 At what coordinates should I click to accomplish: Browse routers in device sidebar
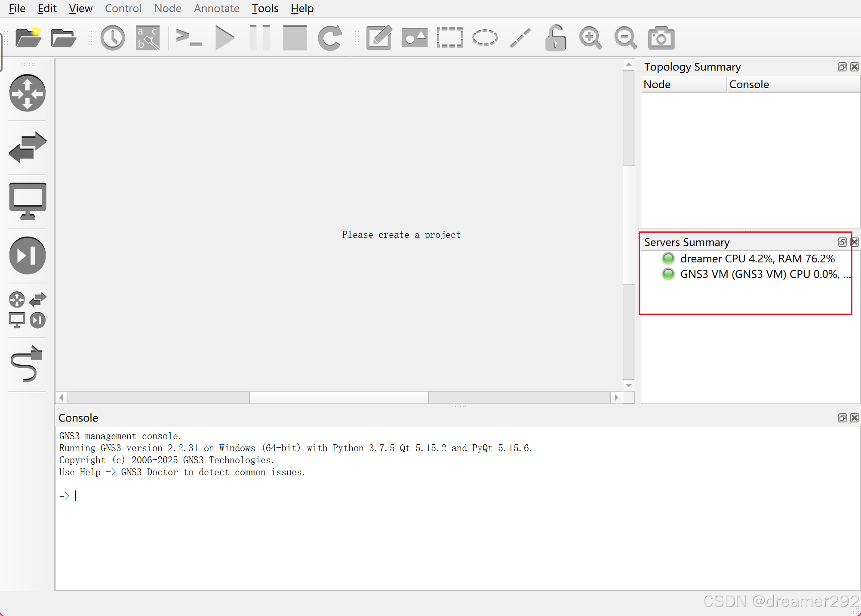pyautogui.click(x=28, y=93)
